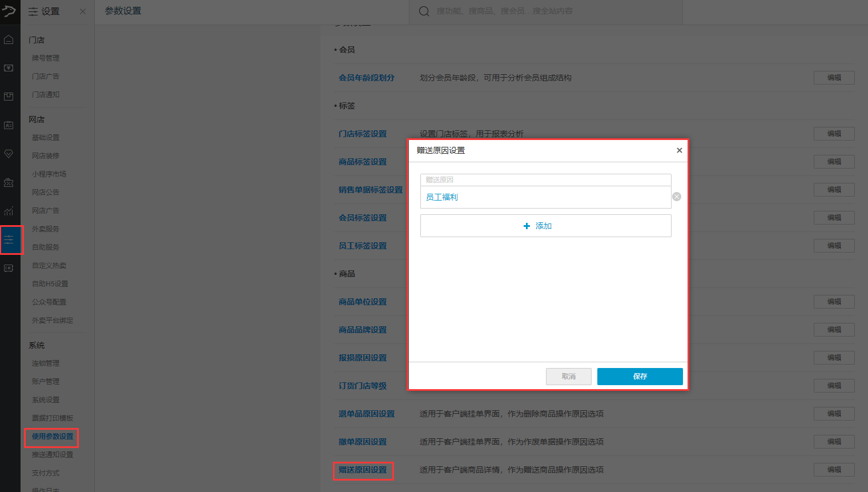Click the 赠送原因设置 link
The width and height of the screenshot is (868, 492).
tap(363, 470)
